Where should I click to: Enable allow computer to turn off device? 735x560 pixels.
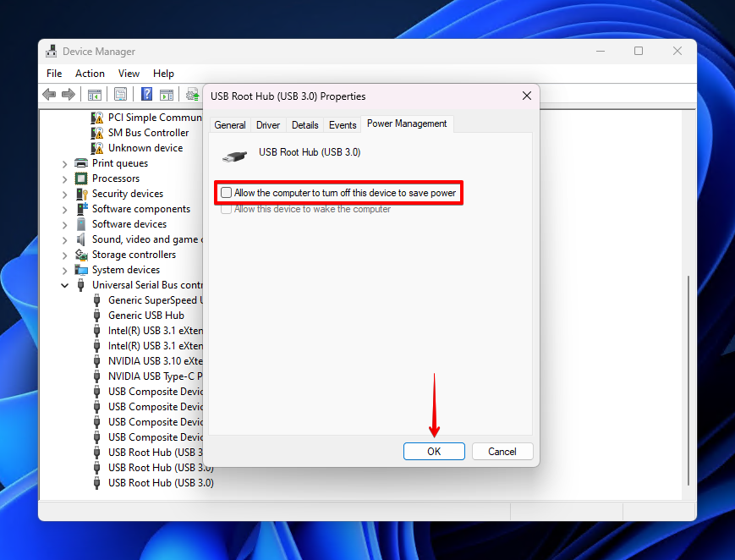click(x=226, y=192)
